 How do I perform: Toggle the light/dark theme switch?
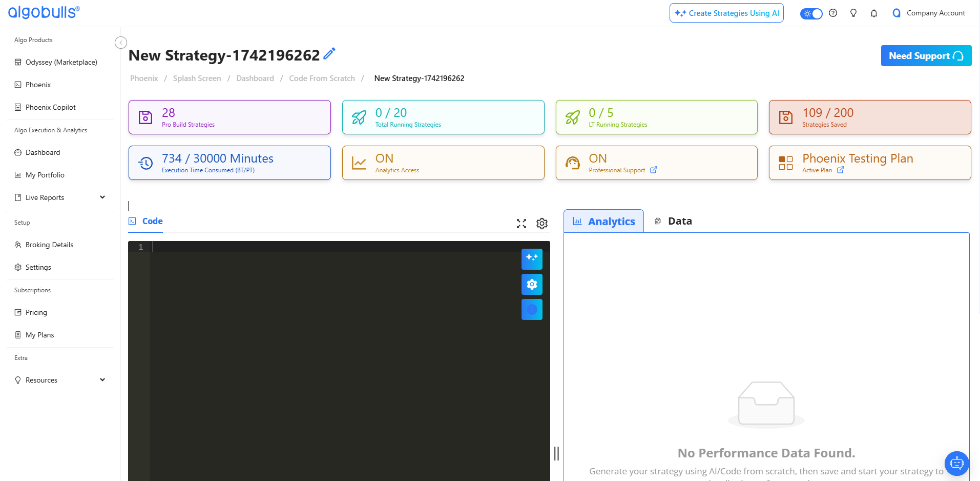click(811, 13)
